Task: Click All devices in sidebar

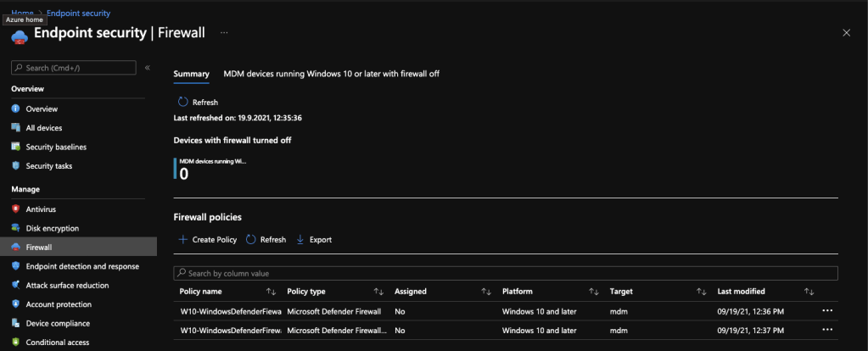Action: [x=43, y=128]
